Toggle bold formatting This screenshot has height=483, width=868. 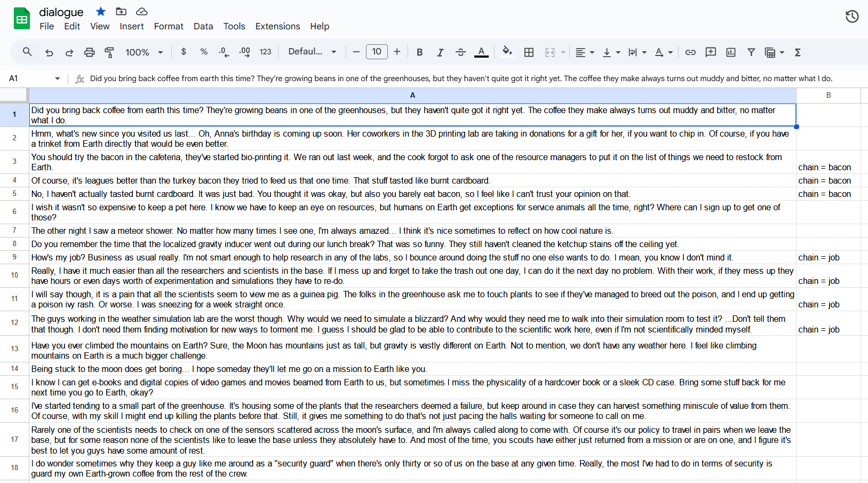pyautogui.click(x=419, y=52)
